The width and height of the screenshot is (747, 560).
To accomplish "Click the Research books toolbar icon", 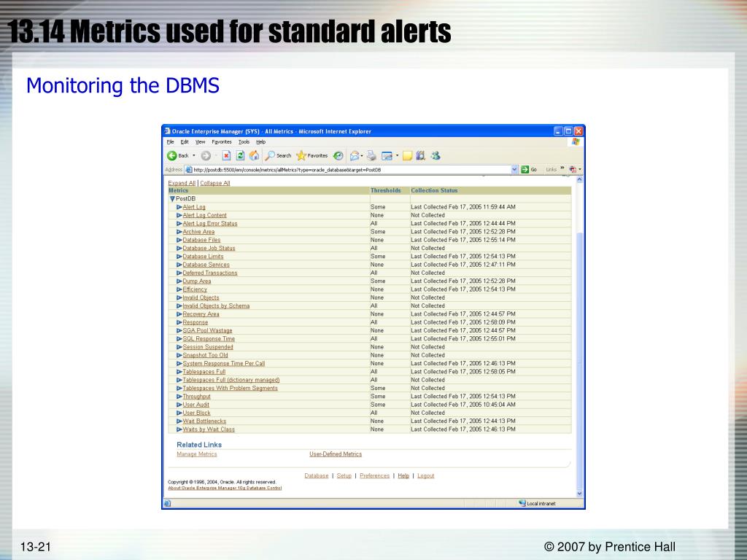I will pyautogui.click(x=420, y=156).
